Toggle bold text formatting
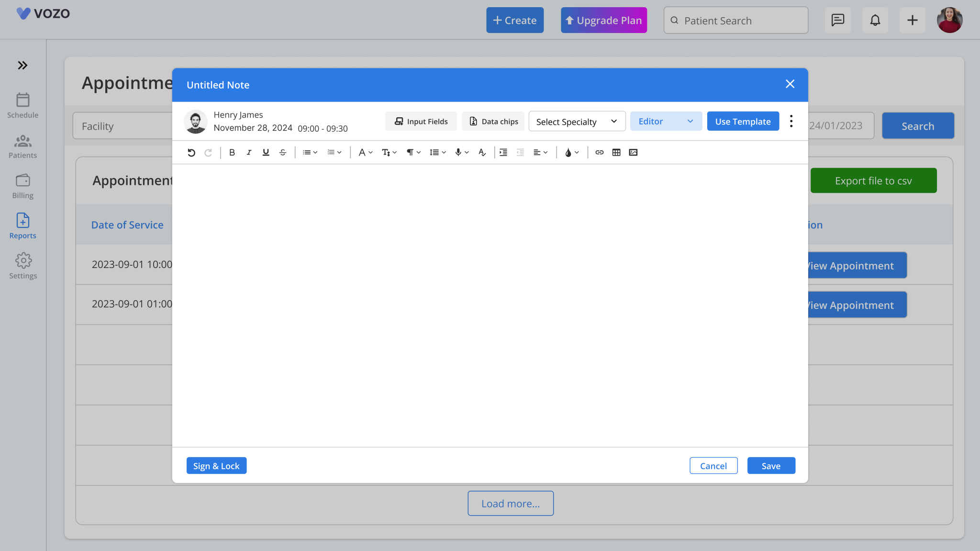Viewport: 980px width, 551px height. 232,152
